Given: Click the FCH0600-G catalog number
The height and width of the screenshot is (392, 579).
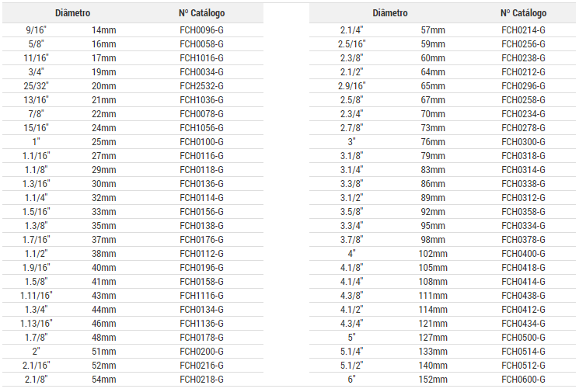Looking at the screenshot, I should 523,380.
